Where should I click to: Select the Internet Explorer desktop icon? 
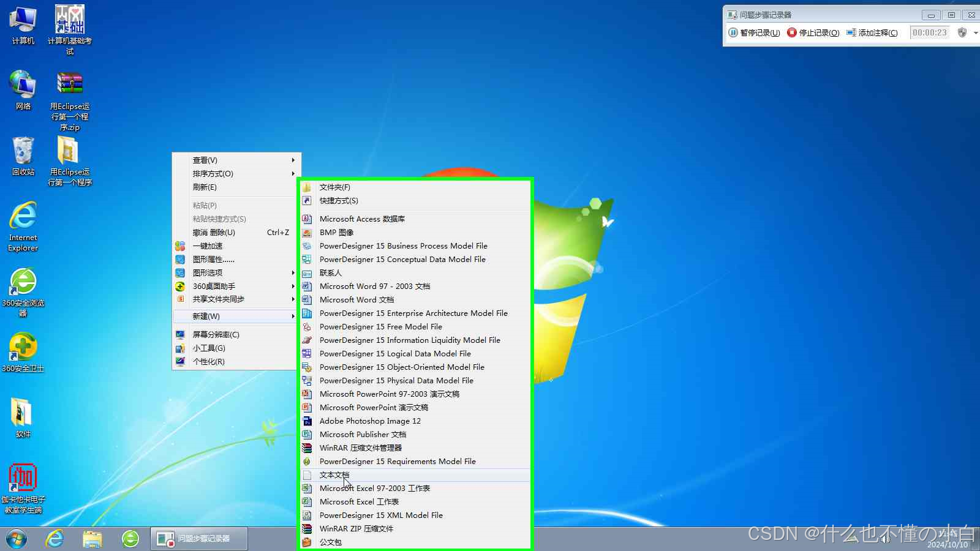tap(23, 227)
